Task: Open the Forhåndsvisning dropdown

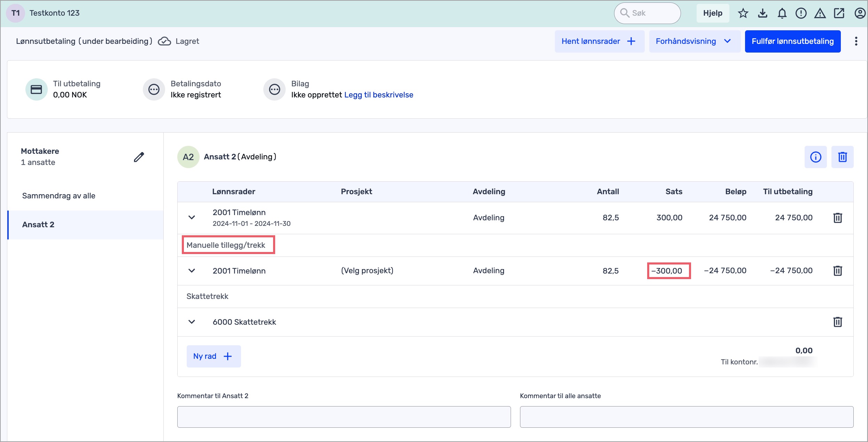Action: 695,41
